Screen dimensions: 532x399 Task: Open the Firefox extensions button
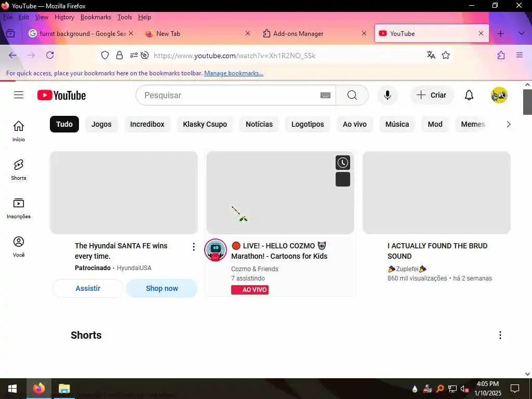tap(501, 55)
